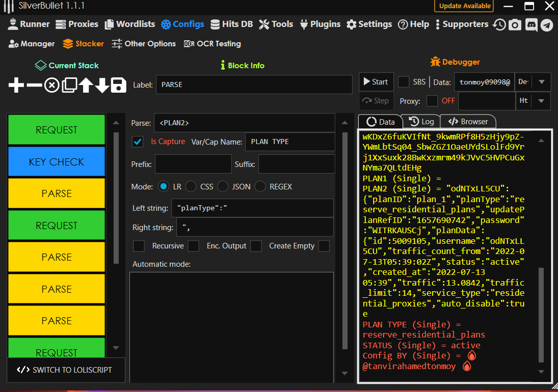Click the circled X clear stack icon

[51, 85]
